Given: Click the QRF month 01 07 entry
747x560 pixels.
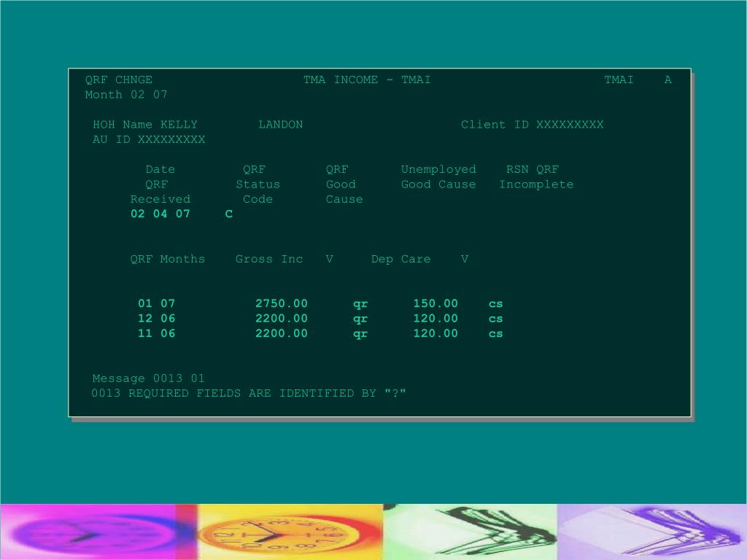Looking at the screenshot, I should tap(157, 303).
